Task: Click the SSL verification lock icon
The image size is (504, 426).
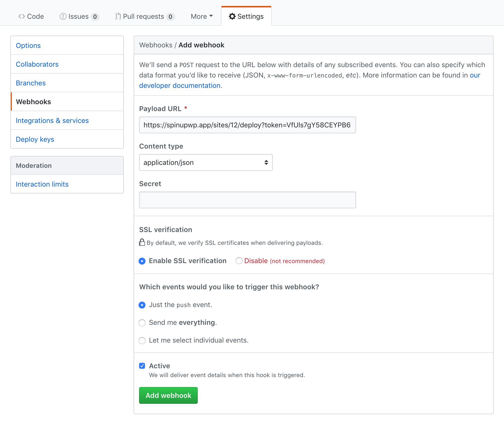Action: click(x=142, y=242)
